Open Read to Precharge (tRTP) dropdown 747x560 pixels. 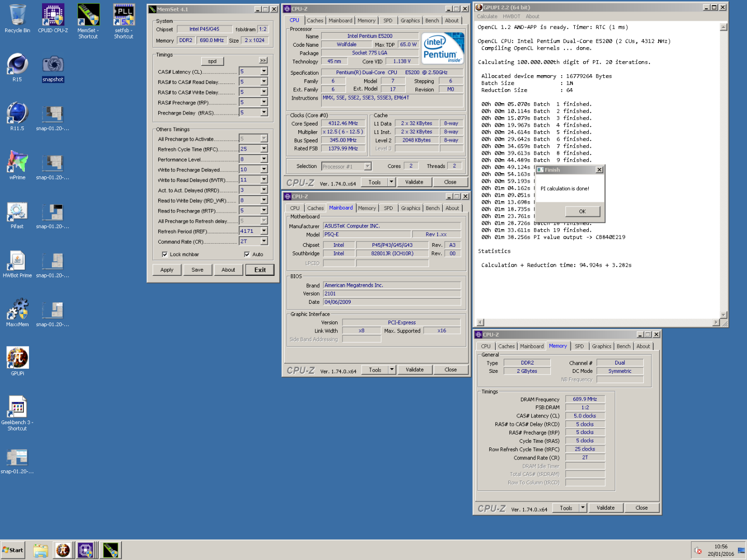click(264, 211)
